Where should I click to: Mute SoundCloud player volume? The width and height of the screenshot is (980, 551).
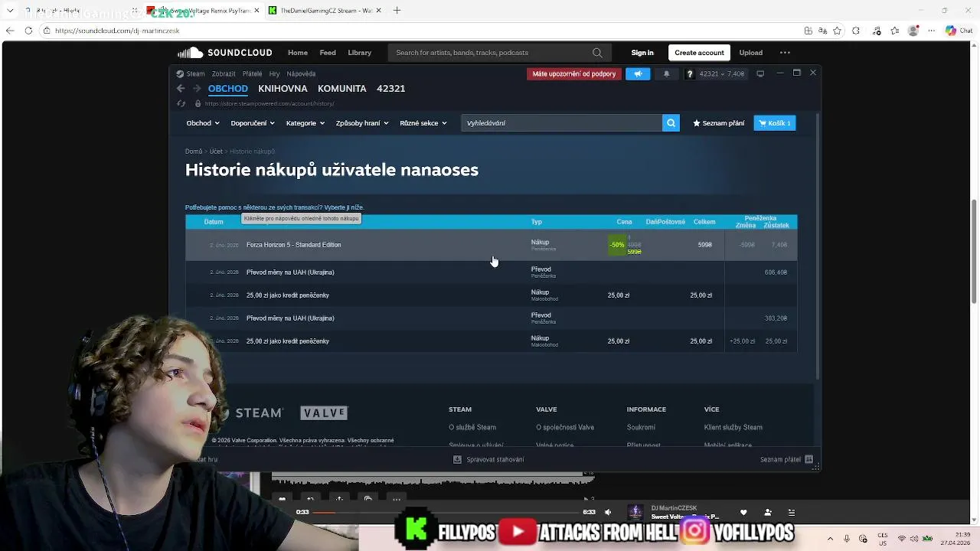[608, 512]
